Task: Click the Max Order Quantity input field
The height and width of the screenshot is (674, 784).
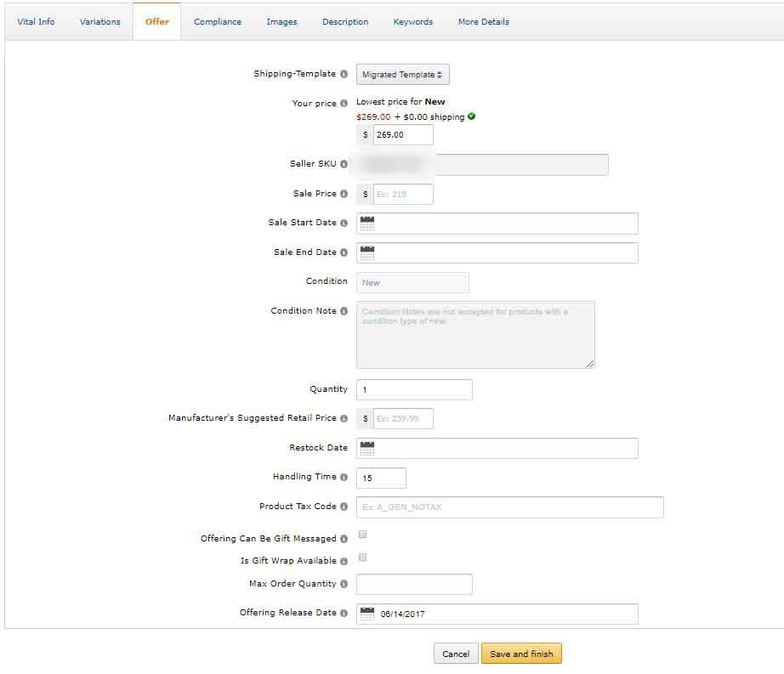Action: [x=414, y=584]
